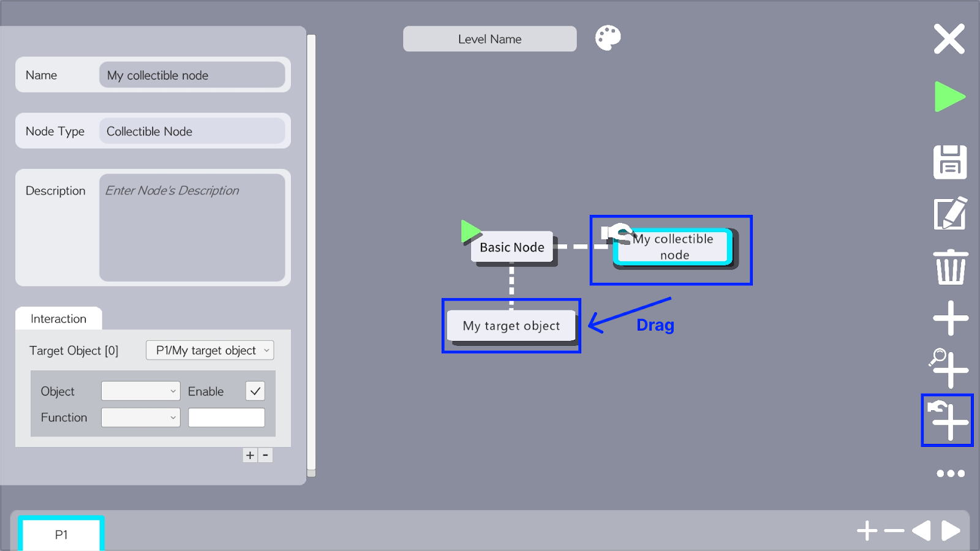Add a new page with the bottom plus icon

click(x=867, y=531)
